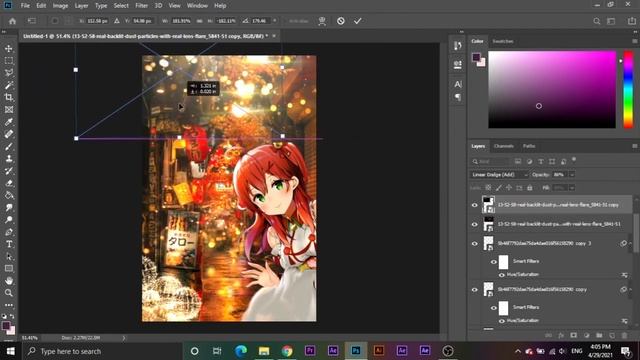640x360 pixels.
Task: Switch to the Paths tab
Action: point(529,146)
